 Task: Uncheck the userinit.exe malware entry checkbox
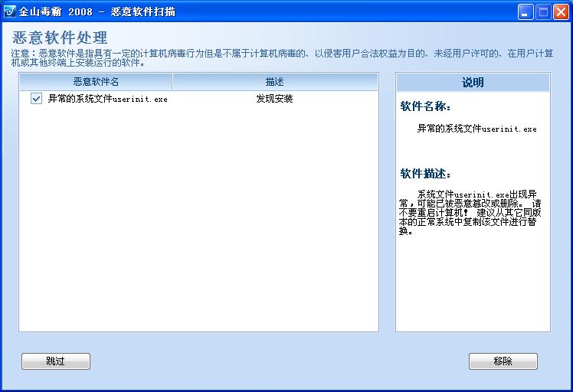click(x=36, y=98)
